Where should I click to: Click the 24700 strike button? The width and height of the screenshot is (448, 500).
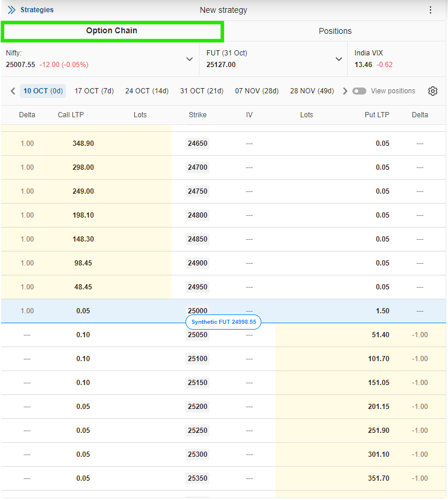pos(197,167)
